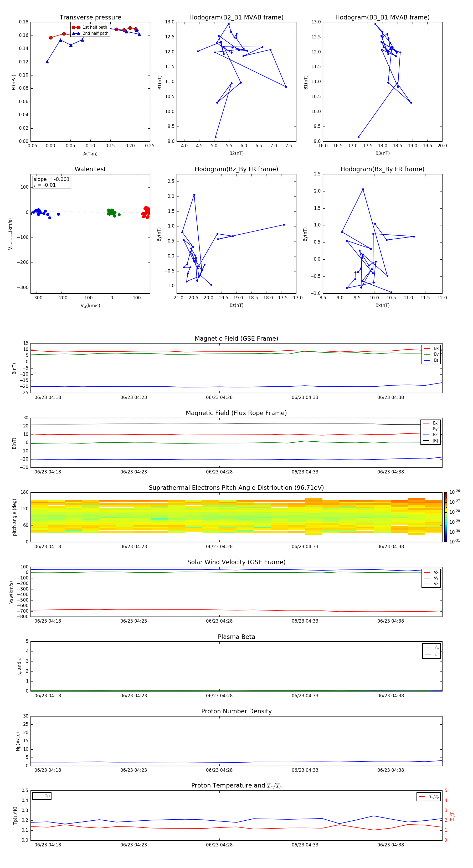Click the "V_remaining(km/s)" y-axis label
The width and height of the screenshot is (473, 868).
coord(11,234)
